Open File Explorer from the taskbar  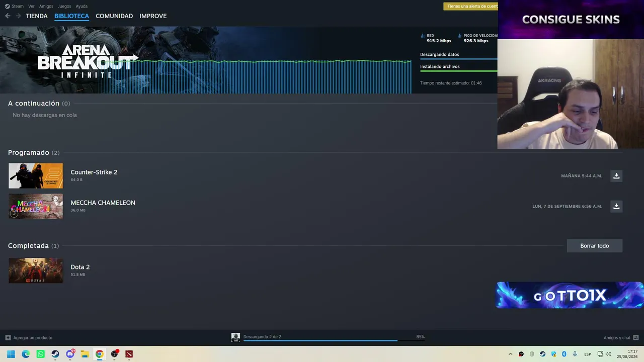pyautogui.click(x=85, y=354)
